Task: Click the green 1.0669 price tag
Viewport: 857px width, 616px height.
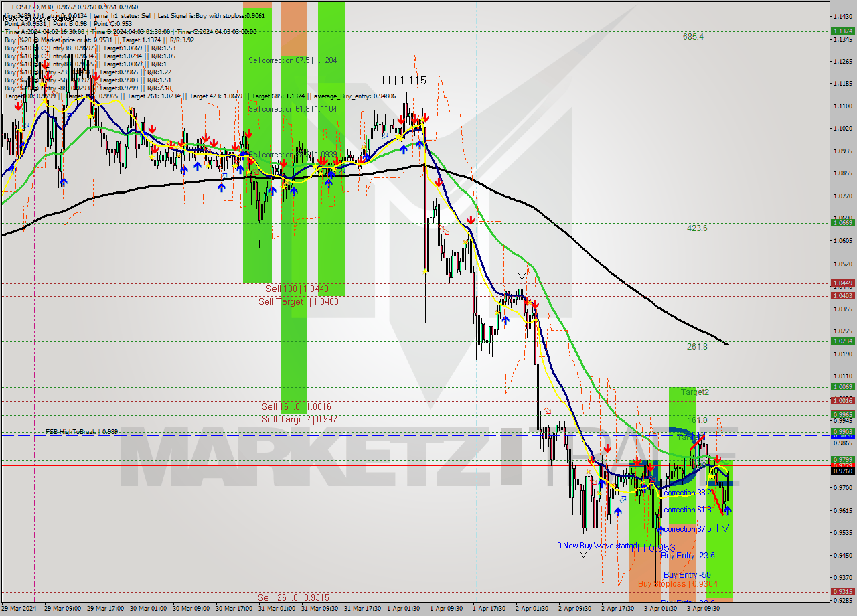Action: [842, 223]
